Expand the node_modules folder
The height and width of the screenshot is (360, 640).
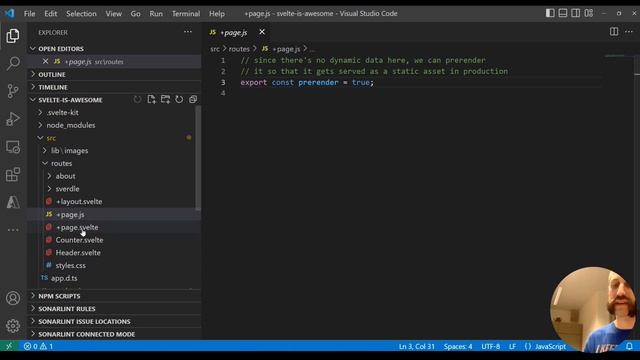(x=114, y=125)
